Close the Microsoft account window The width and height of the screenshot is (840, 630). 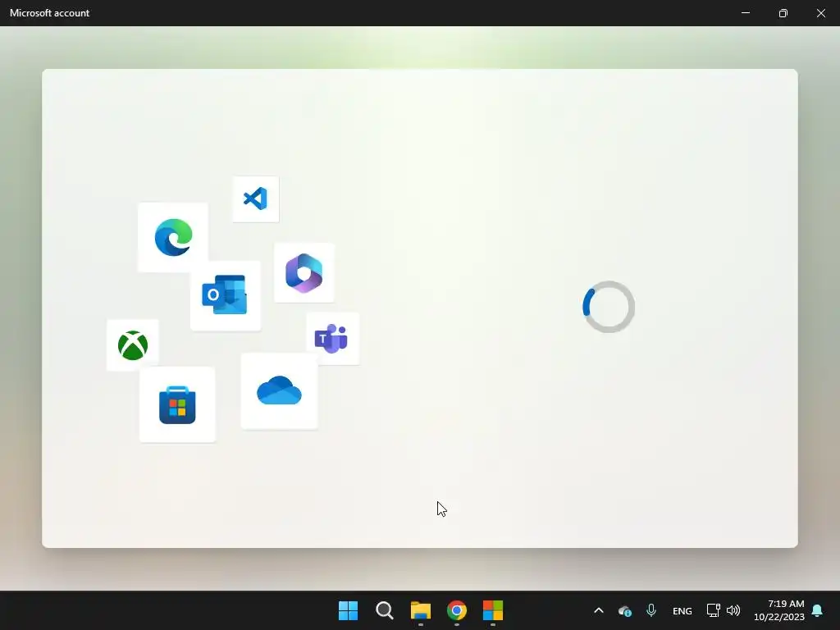tap(820, 13)
